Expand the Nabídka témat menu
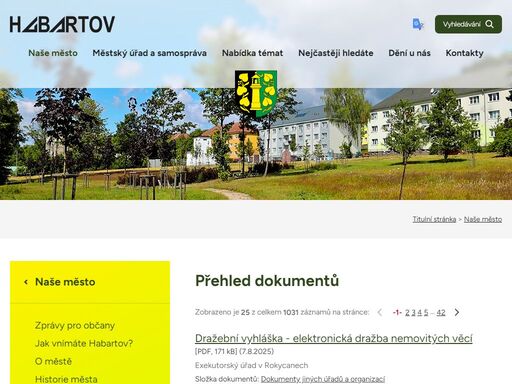 click(x=252, y=53)
